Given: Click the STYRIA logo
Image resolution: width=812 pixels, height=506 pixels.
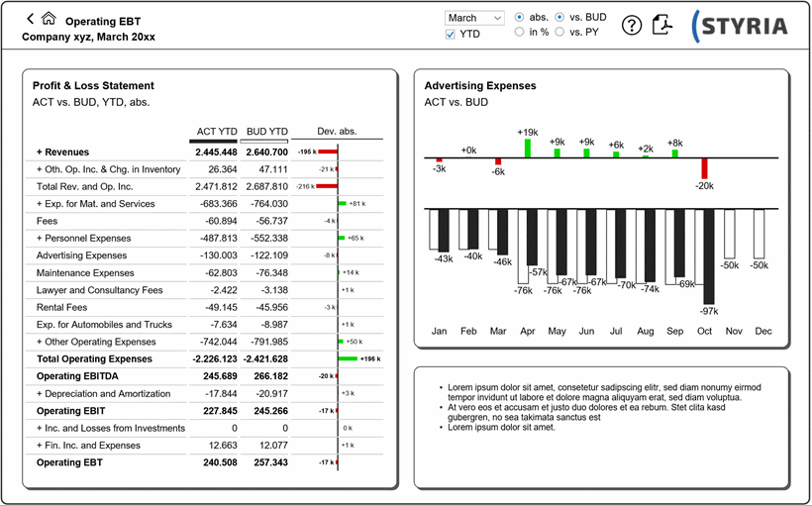Looking at the screenshot, I should [742, 26].
